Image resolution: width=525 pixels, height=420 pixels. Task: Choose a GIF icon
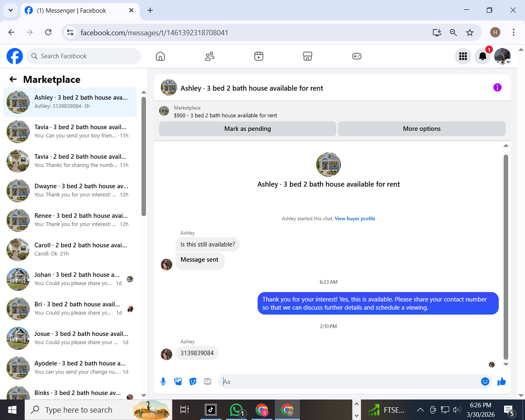208,381
